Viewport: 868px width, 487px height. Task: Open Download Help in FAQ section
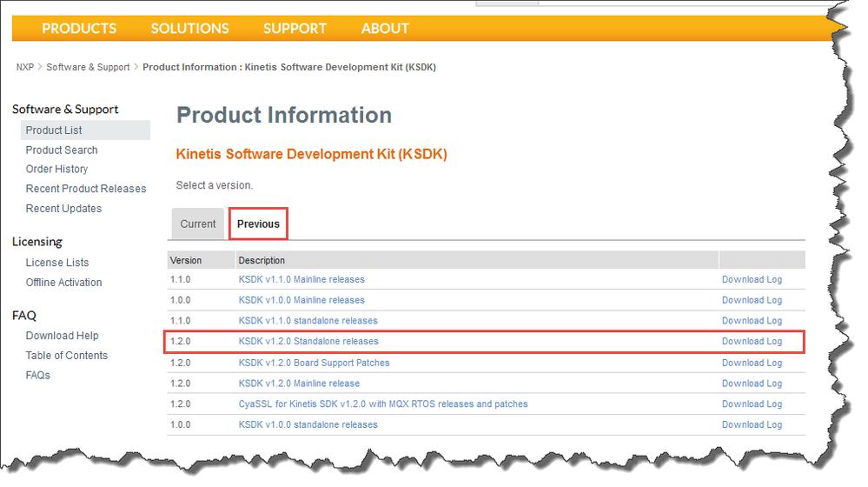[62, 336]
